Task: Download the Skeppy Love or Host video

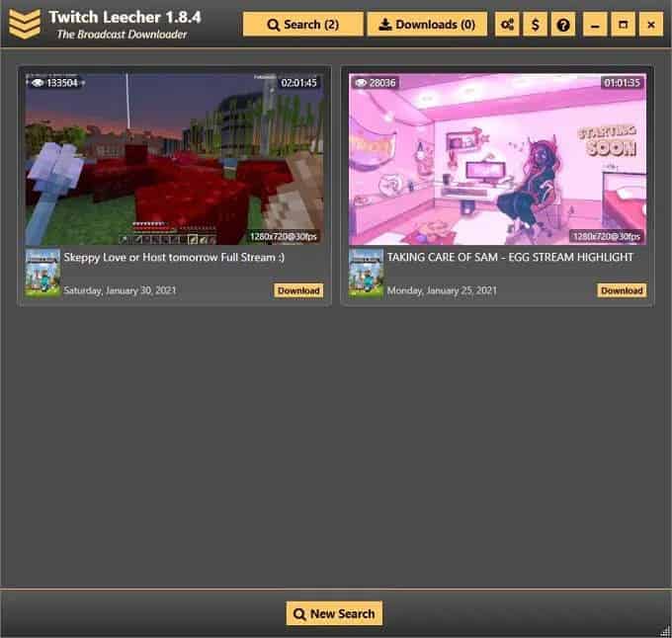Action: click(x=298, y=290)
